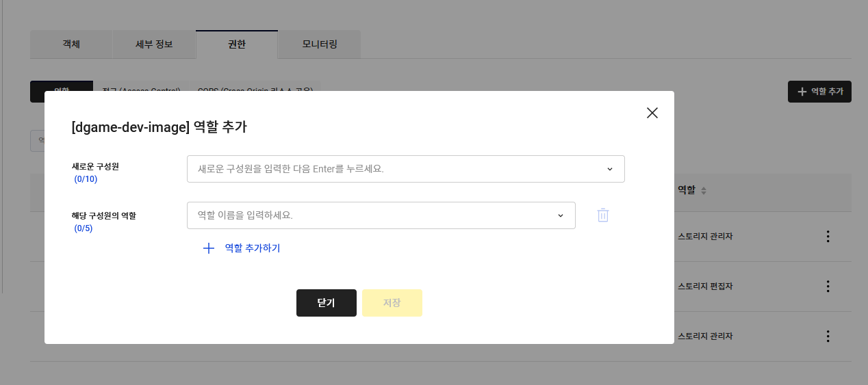
Task: Open row options for first 스토리지 관리자 row
Action: point(828,237)
